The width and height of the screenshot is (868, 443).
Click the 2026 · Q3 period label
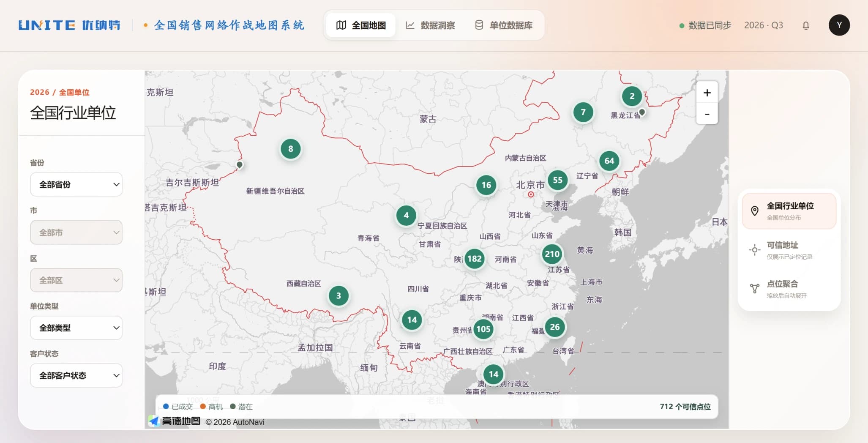[764, 25]
